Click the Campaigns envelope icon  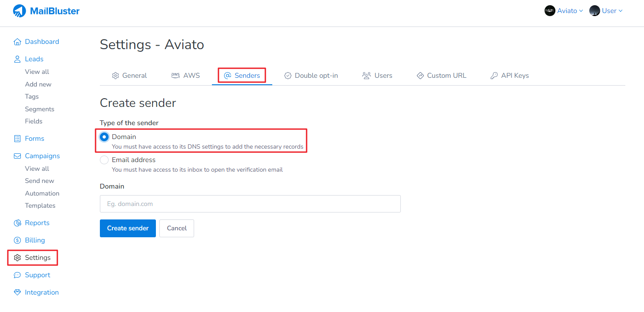point(17,156)
